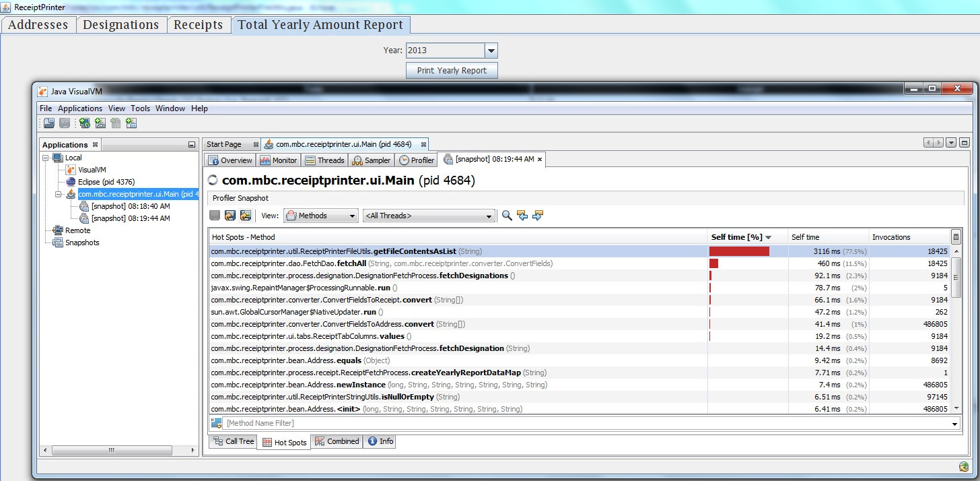The width and height of the screenshot is (980, 481).
Task: Click the magnifier Find icon
Action: (x=507, y=216)
